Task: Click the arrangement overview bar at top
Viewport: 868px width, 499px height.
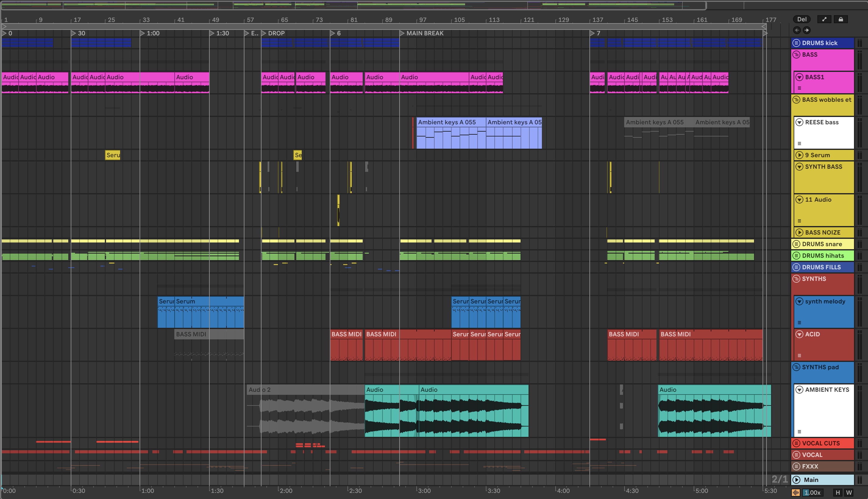Action: [x=354, y=5]
